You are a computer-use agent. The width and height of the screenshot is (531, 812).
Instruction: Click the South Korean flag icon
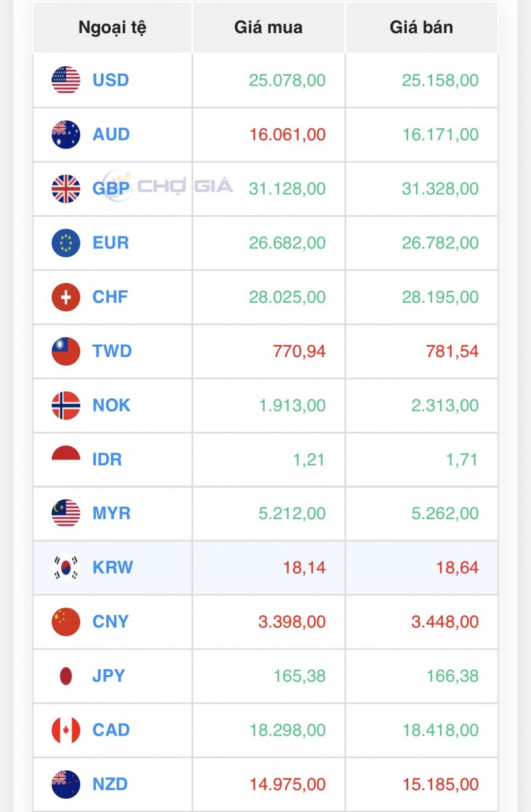point(66,568)
